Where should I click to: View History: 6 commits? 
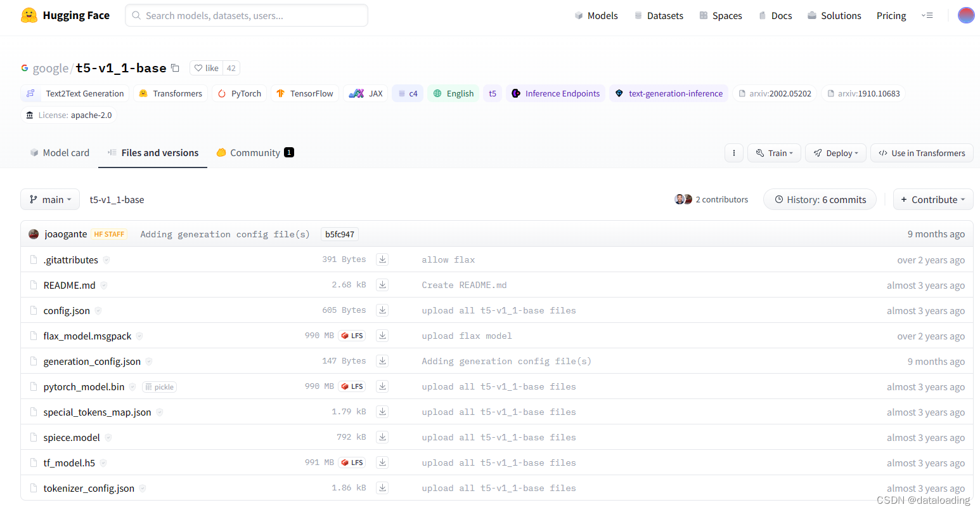[820, 199]
